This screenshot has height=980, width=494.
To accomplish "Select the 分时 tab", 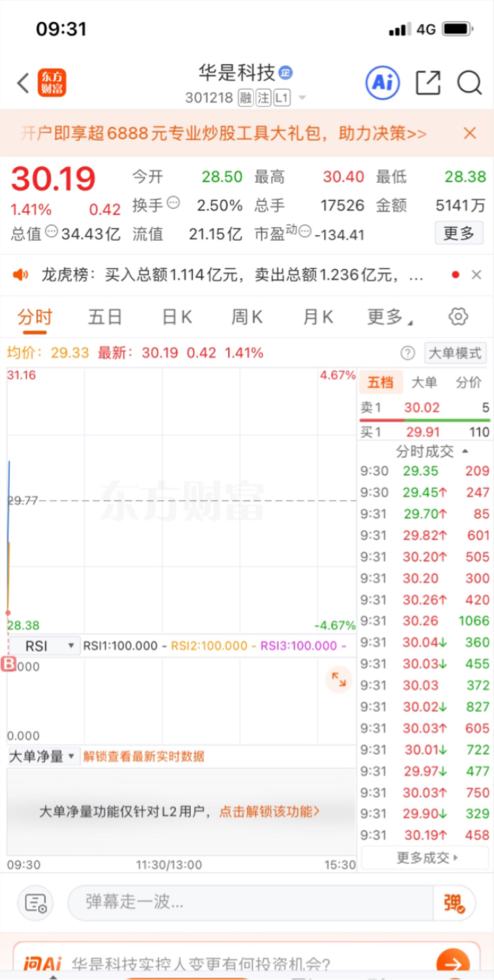I will 35,317.
